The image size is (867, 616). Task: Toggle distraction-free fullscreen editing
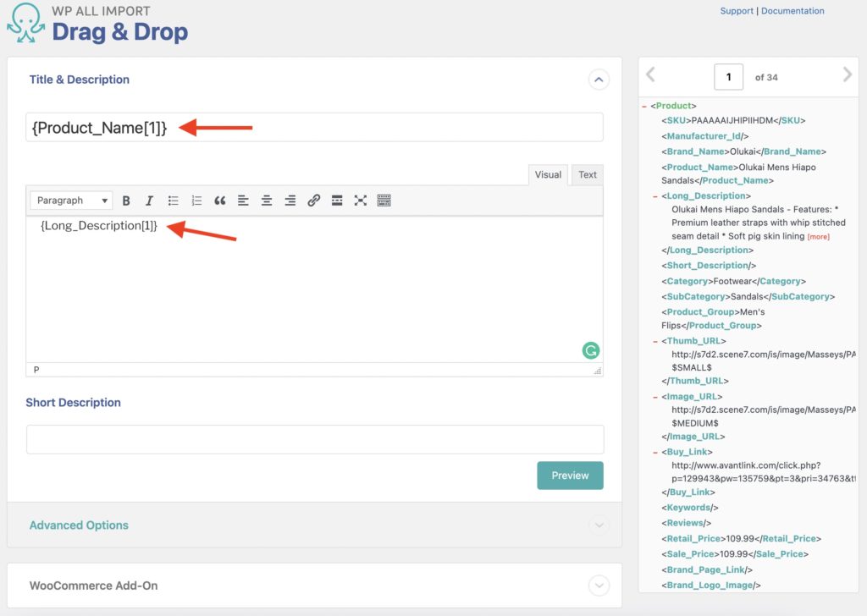click(360, 201)
